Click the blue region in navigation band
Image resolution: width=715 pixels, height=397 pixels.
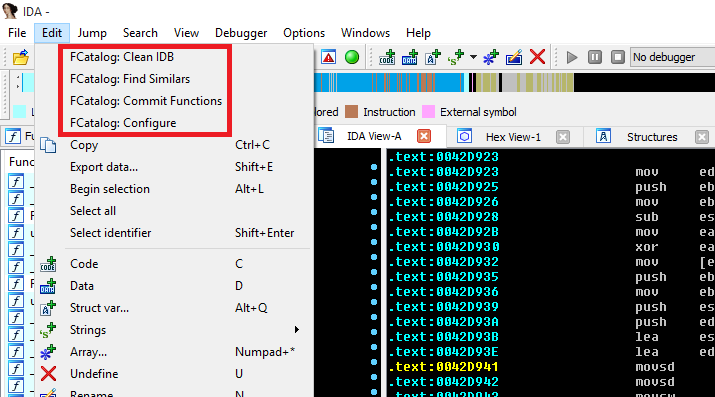click(356, 82)
